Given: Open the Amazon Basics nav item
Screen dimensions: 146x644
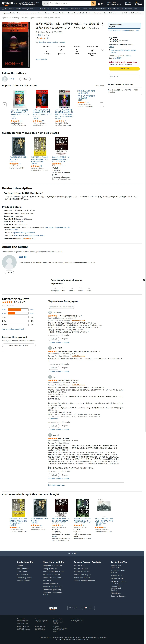Looking at the screenshot, I should click(88, 9).
